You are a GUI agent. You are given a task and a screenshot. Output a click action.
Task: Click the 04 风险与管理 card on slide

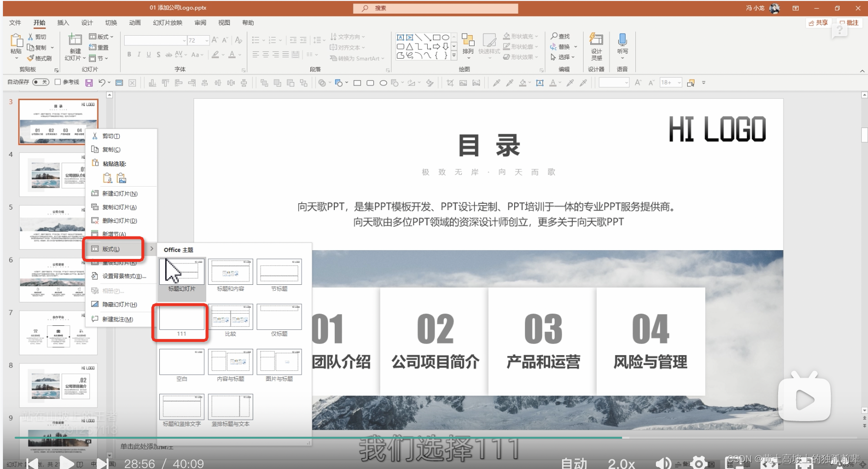(651, 341)
